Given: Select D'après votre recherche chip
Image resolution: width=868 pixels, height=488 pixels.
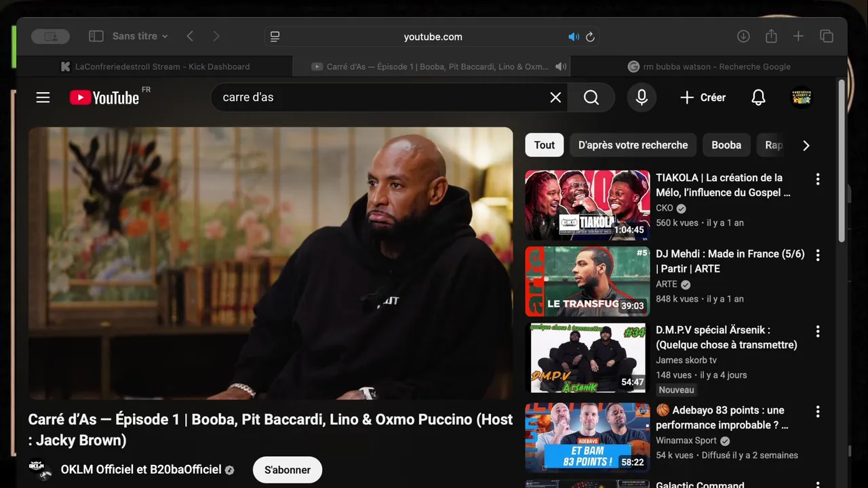Looking at the screenshot, I should click(x=633, y=145).
